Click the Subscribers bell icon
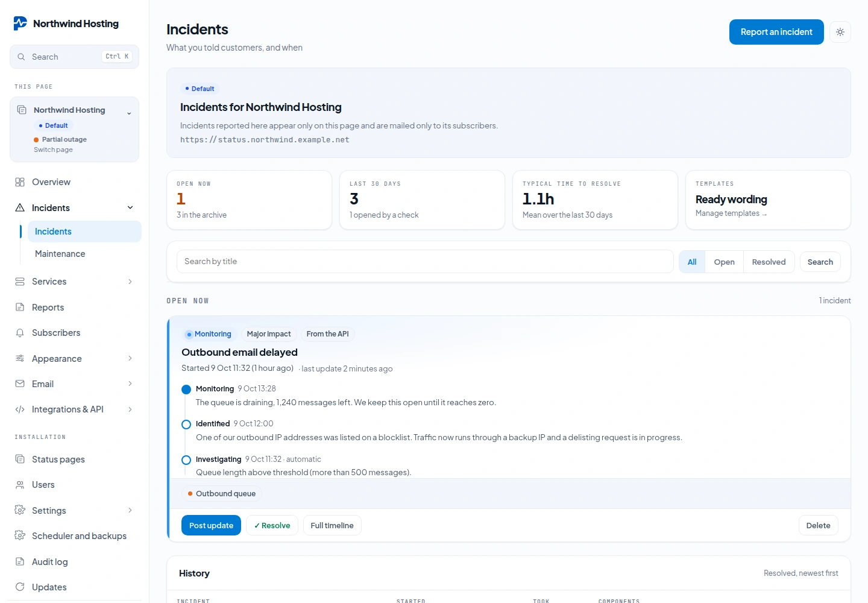 pos(20,333)
